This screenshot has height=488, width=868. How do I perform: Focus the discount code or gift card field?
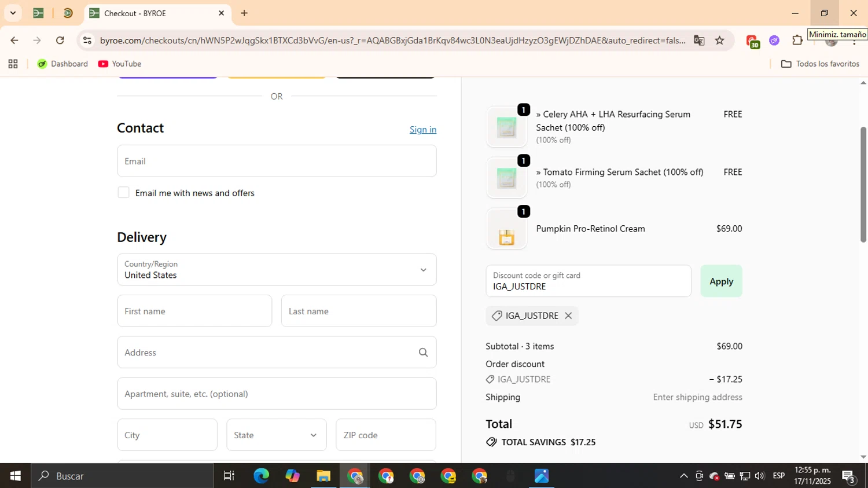(x=589, y=281)
